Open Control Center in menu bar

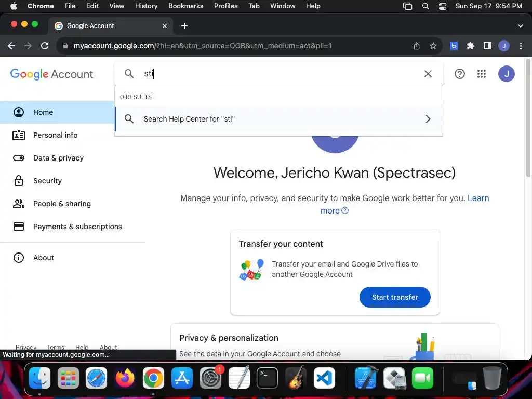pyautogui.click(x=443, y=6)
